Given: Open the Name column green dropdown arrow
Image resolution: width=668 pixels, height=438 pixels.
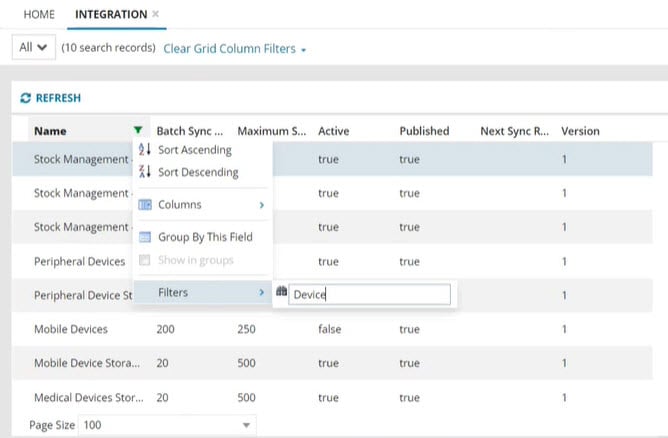Looking at the screenshot, I should tap(137, 131).
